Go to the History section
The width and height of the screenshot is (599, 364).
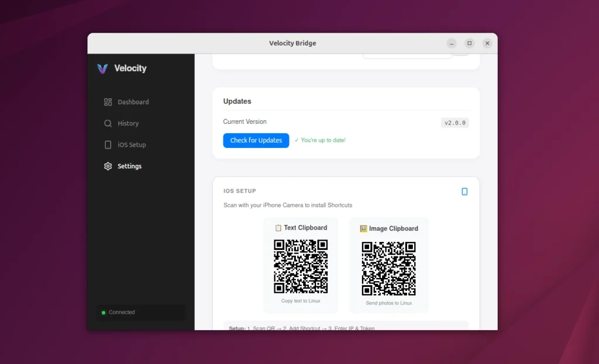click(128, 123)
